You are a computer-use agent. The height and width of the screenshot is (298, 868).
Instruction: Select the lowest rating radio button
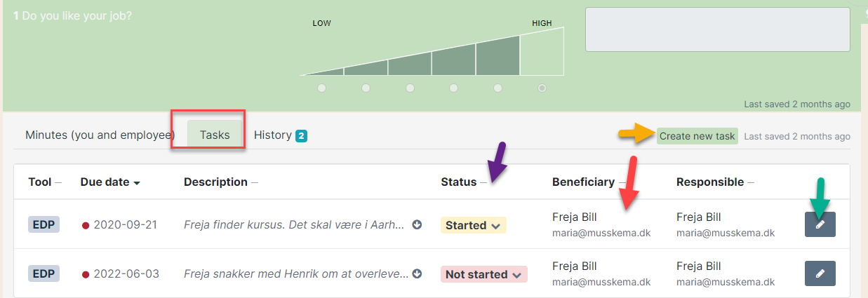point(321,88)
